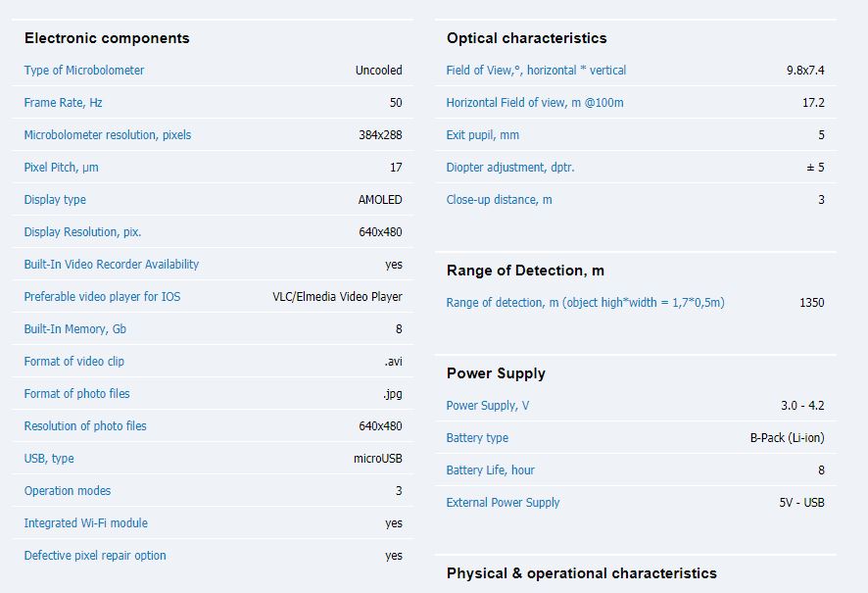Select the Battery type label
This screenshot has width=868, height=593.
(477, 438)
